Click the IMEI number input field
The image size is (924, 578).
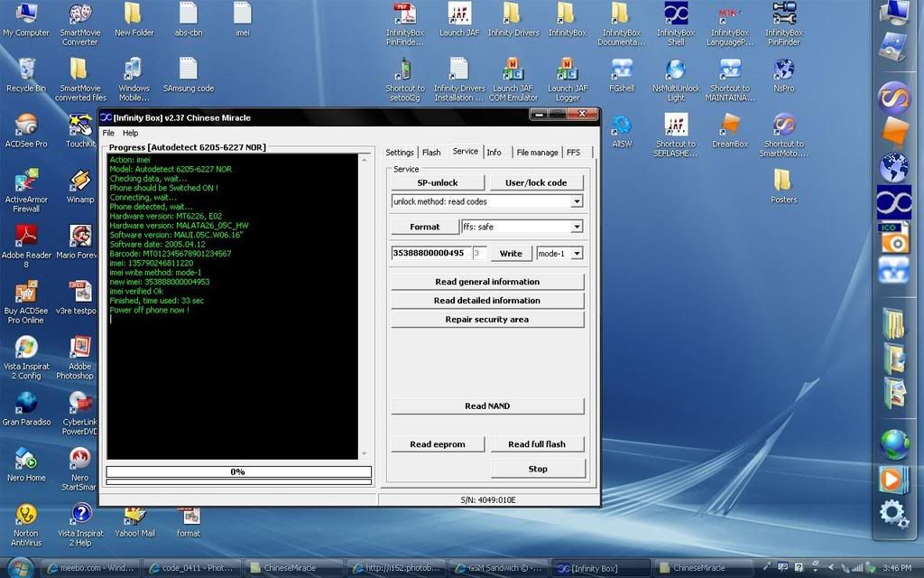[x=431, y=254]
